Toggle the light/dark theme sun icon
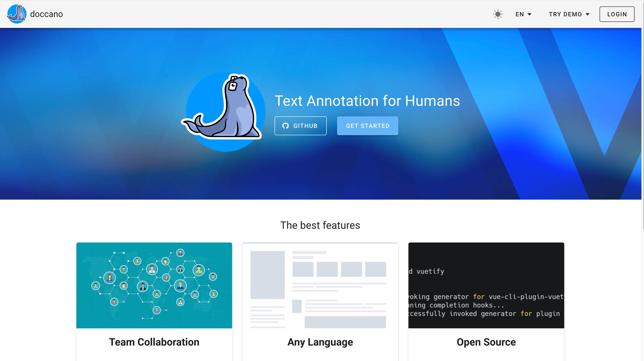The image size is (644, 361). tap(498, 14)
